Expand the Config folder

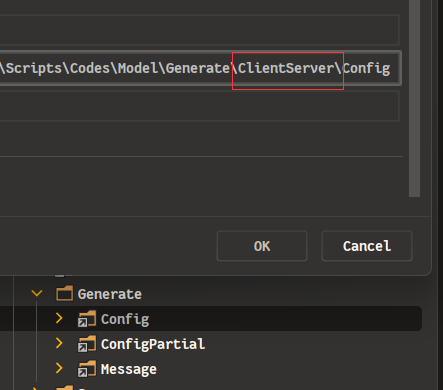59,318
